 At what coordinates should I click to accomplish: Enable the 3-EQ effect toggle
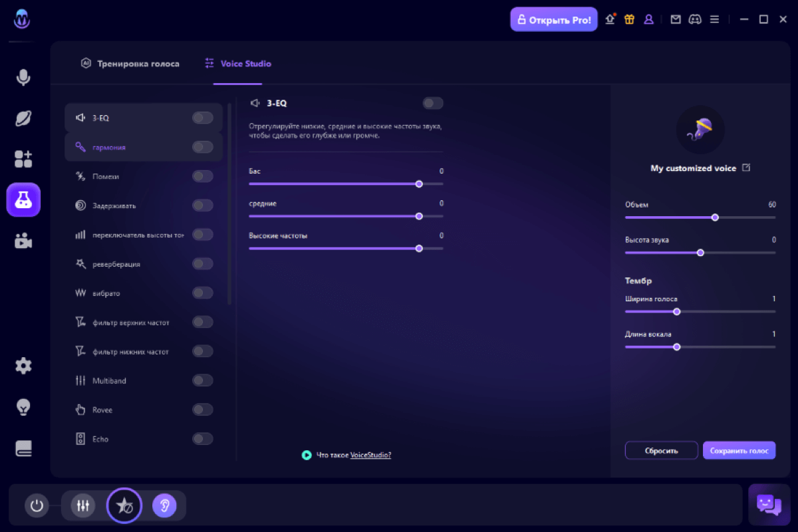pos(432,103)
